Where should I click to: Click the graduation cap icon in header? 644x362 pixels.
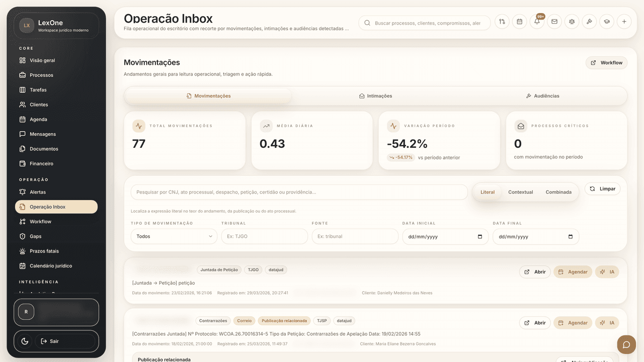pyautogui.click(x=607, y=22)
